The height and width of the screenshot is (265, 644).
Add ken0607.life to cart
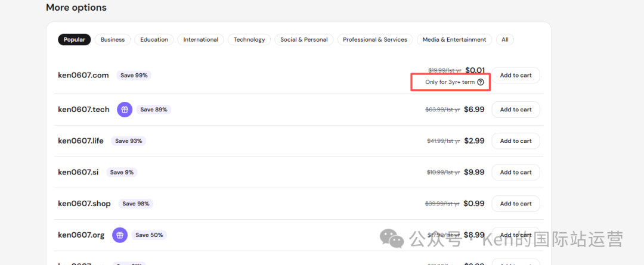[516, 141]
